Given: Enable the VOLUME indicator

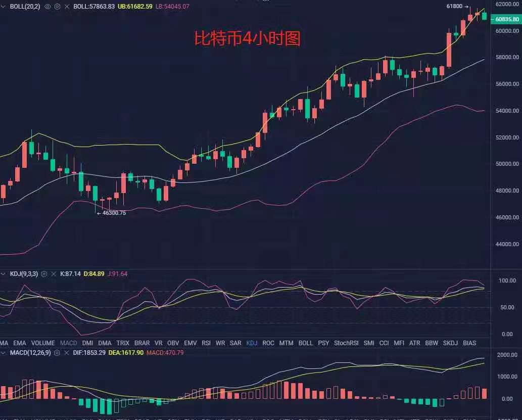Looking at the screenshot, I should (x=43, y=343).
